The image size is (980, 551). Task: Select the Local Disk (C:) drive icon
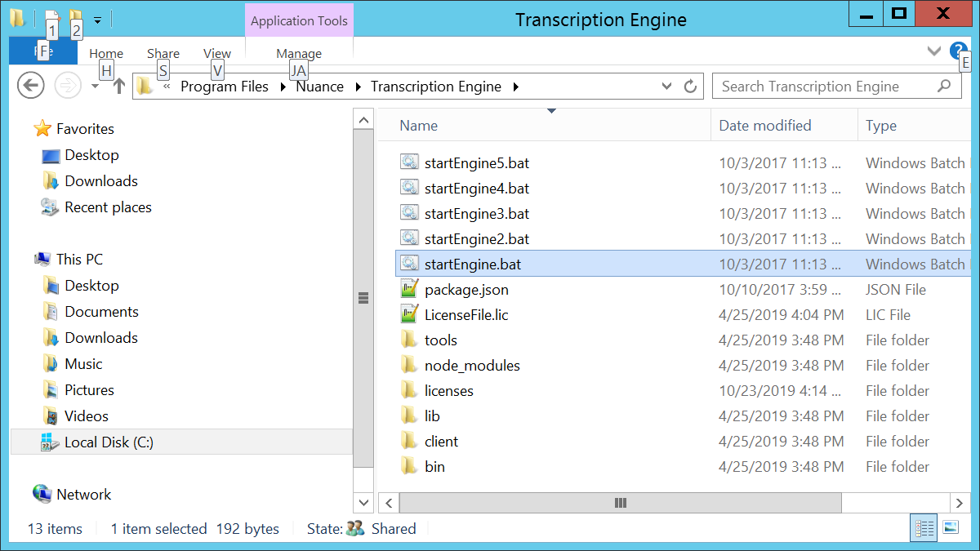(51, 442)
